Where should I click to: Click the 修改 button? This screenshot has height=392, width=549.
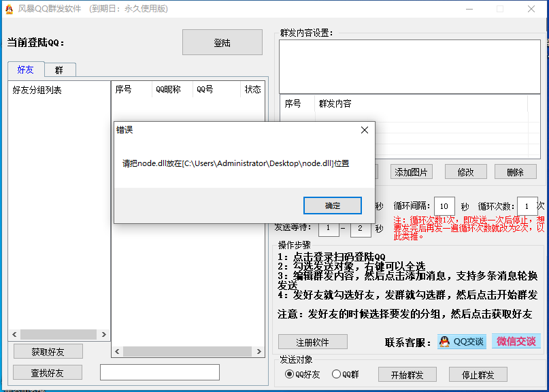pos(466,172)
